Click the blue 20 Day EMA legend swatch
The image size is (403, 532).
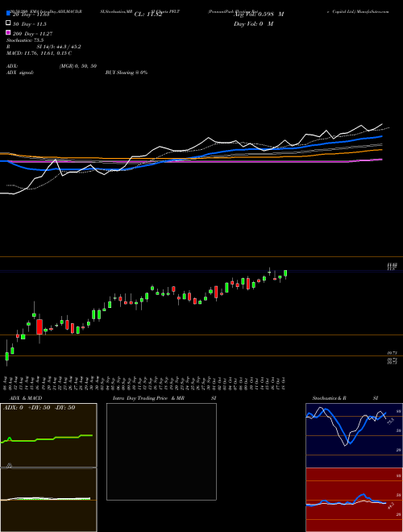coord(8,14)
